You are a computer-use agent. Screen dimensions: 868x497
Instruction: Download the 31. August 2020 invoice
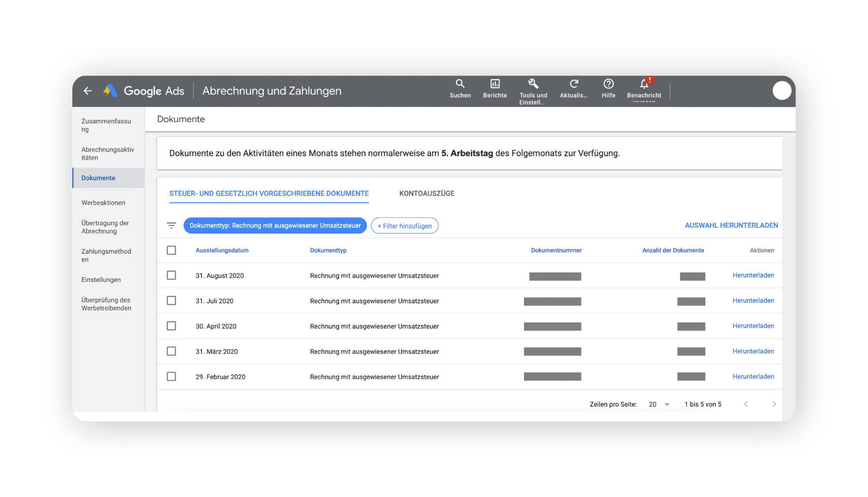753,275
